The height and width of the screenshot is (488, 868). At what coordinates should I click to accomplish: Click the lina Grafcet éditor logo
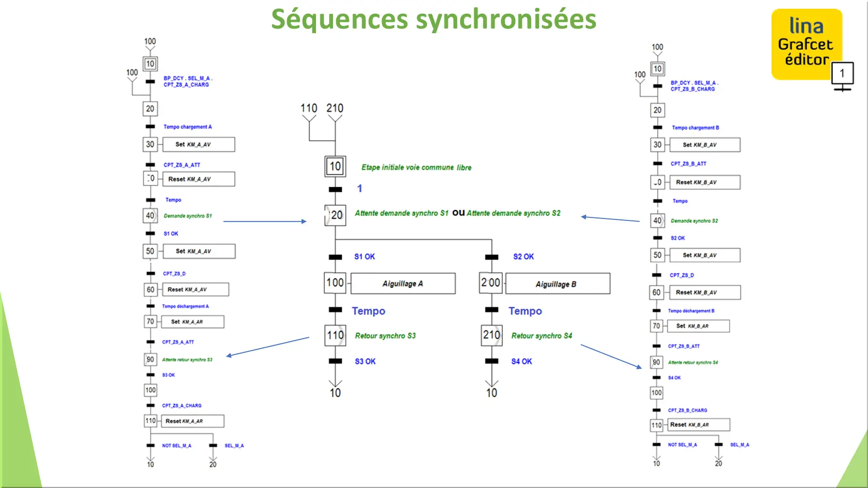tap(807, 44)
